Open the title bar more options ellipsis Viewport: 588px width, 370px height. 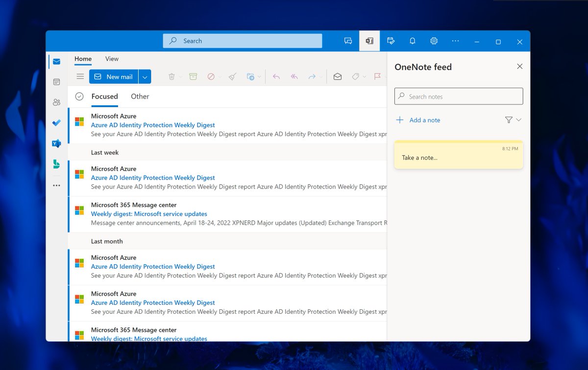point(455,41)
